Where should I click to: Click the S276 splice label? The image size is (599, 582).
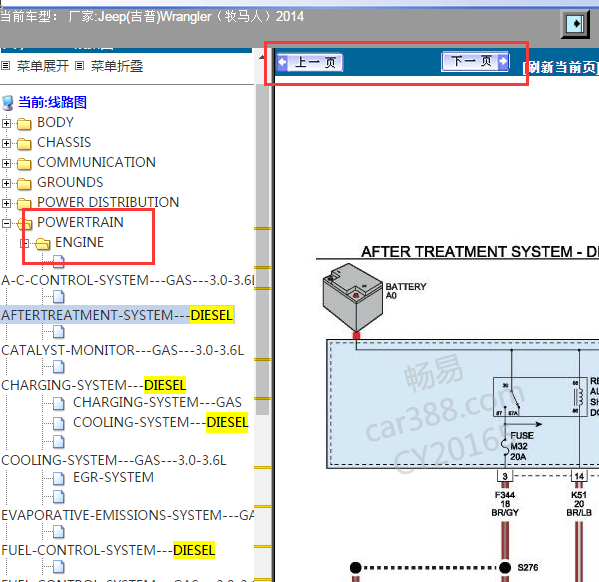tap(528, 567)
